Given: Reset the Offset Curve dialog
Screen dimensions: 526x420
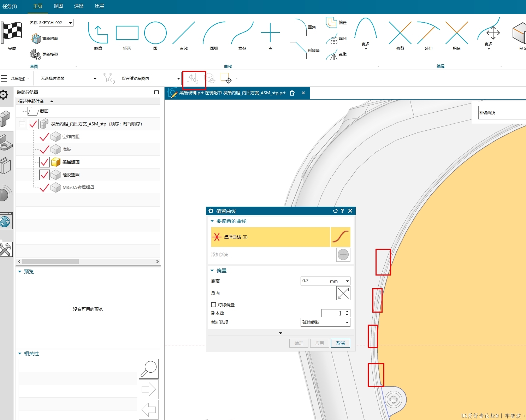Looking at the screenshot, I should [x=335, y=211].
